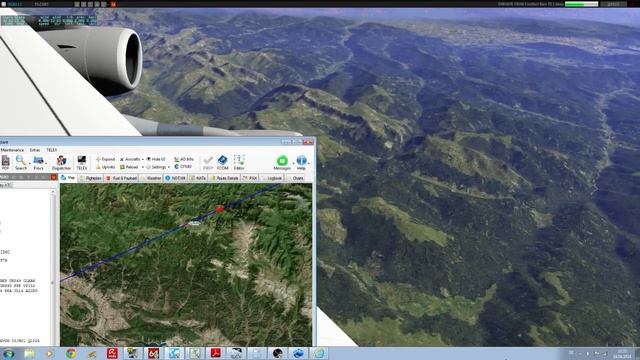This screenshot has height=360, width=640.
Task: Switch to the Flightplan tab
Action: (91, 178)
